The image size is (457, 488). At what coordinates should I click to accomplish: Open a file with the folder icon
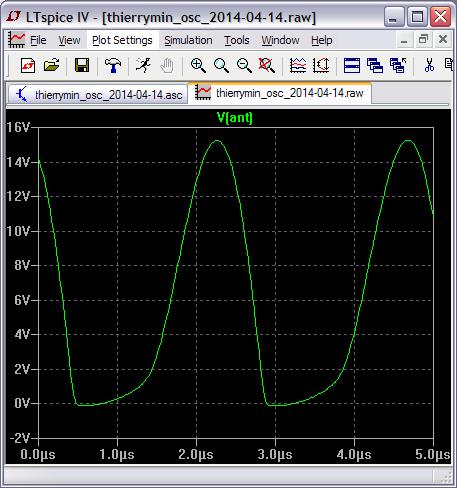click(x=51, y=65)
